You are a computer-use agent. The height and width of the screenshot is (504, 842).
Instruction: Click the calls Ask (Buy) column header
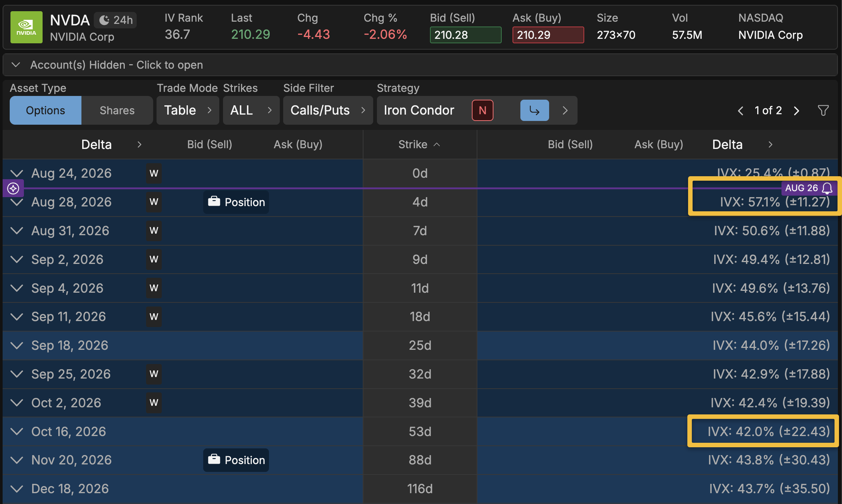pyautogui.click(x=298, y=144)
